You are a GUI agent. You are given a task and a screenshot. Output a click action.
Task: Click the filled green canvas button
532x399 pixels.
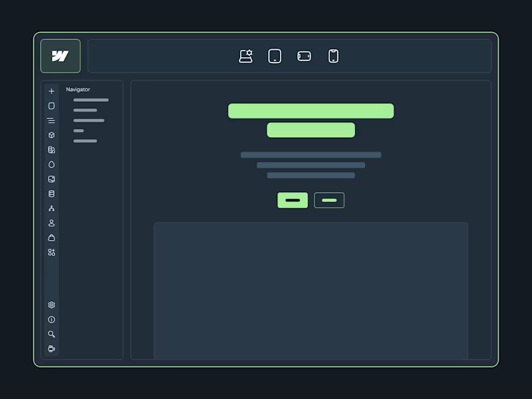click(293, 200)
